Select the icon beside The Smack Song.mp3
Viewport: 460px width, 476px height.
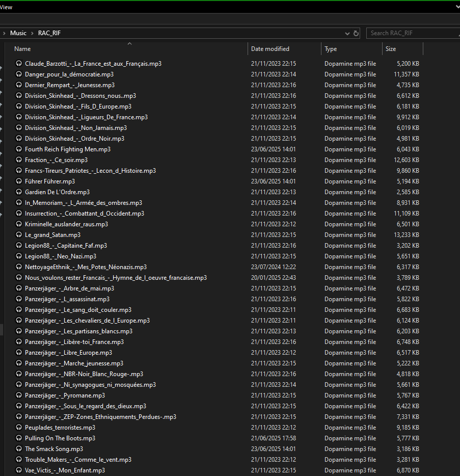19,449
